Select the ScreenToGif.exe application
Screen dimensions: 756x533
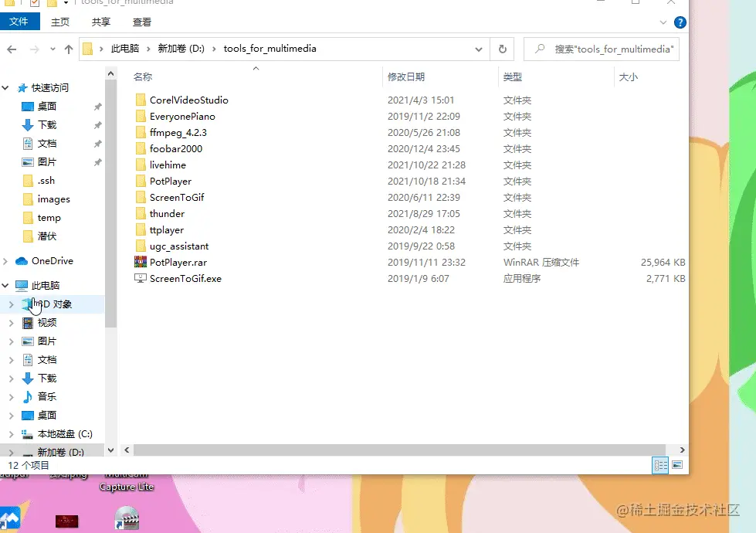(183, 278)
